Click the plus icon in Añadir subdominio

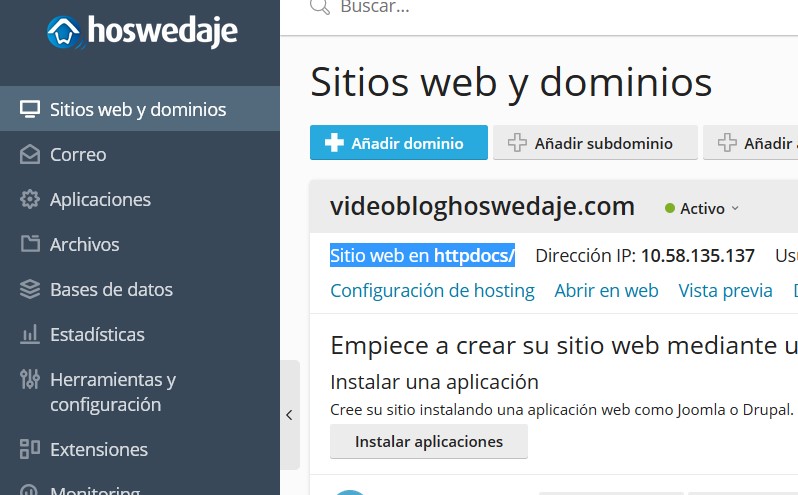[x=517, y=142]
